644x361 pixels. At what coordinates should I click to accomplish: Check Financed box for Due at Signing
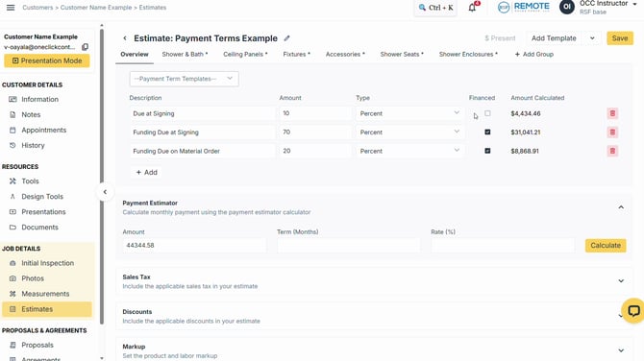click(x=487, y=113)
